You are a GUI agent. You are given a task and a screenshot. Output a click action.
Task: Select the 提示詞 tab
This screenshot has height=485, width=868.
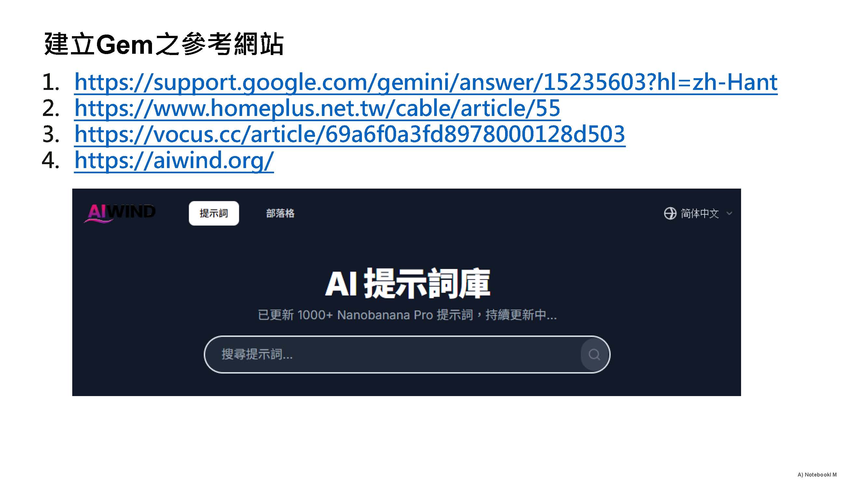point(214,213)
